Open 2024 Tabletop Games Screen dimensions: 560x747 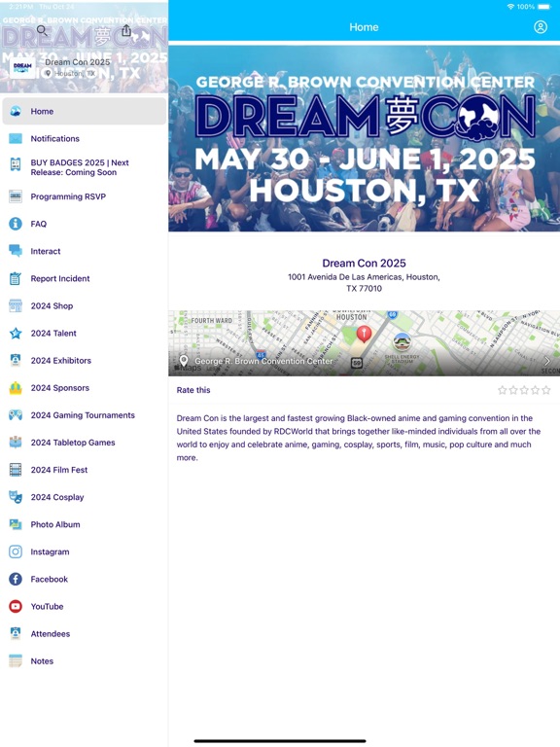pos(85,443)
